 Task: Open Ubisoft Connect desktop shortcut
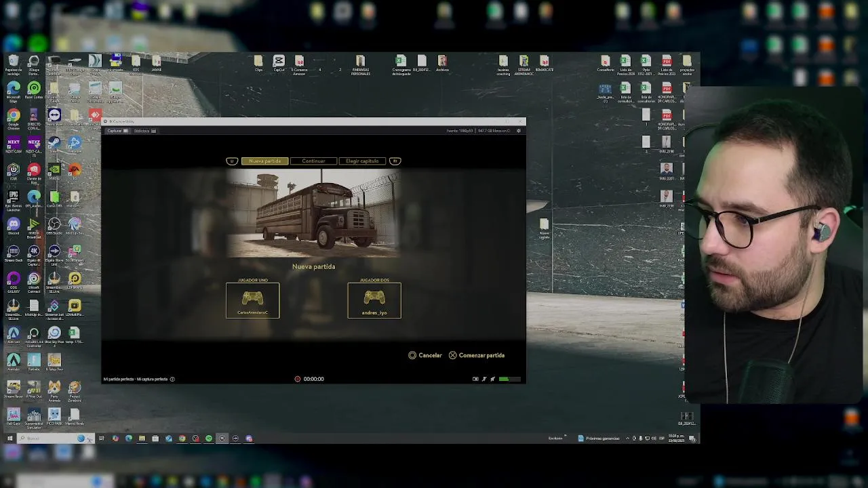[x=34, y=282]
